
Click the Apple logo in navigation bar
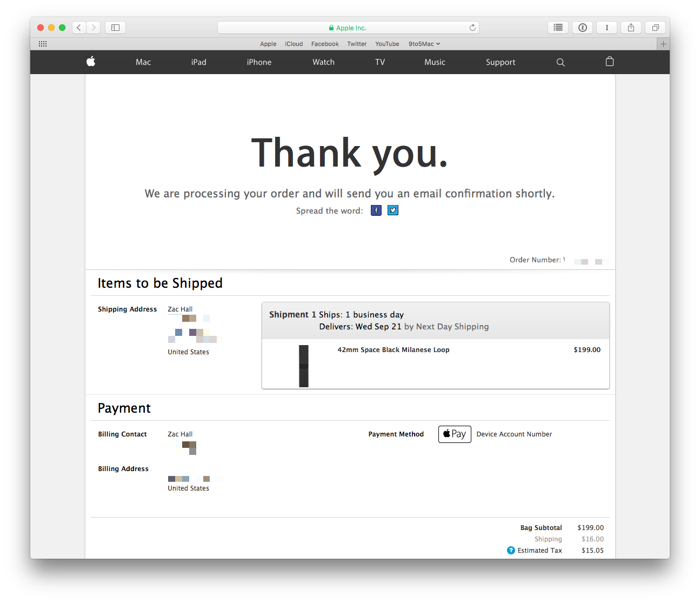pos(91,62)
